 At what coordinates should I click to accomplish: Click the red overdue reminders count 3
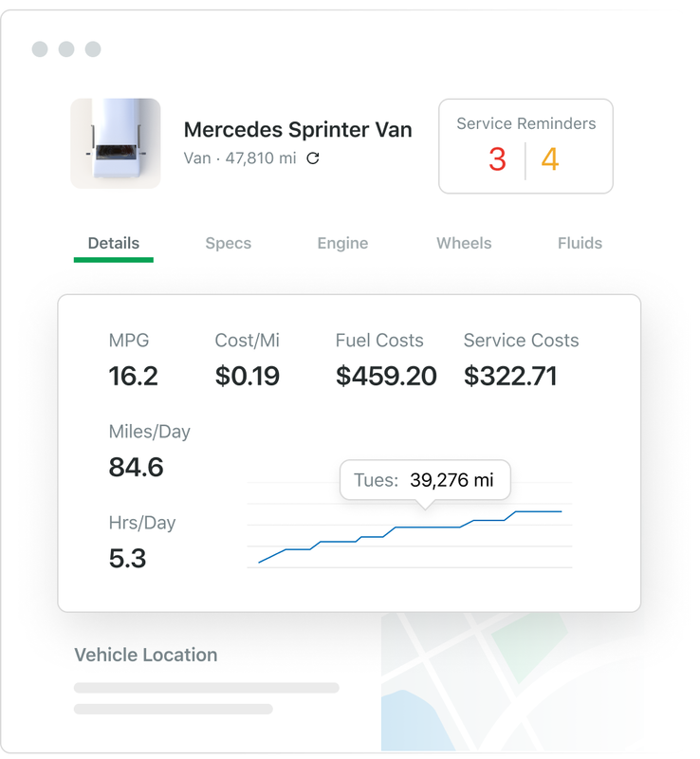[497, 159]
